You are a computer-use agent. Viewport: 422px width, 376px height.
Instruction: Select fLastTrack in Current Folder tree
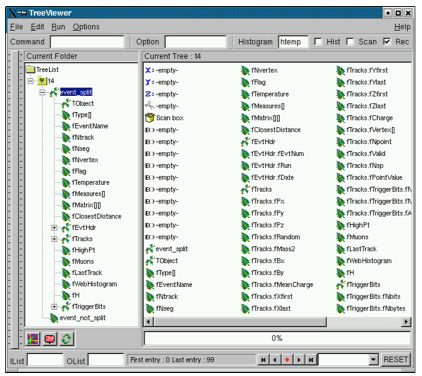coord(82,273)
